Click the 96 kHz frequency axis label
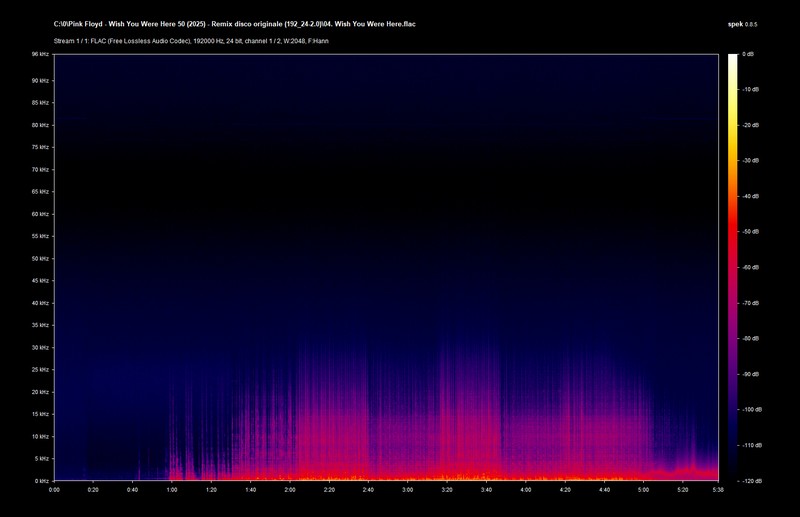 click(40, 54)
